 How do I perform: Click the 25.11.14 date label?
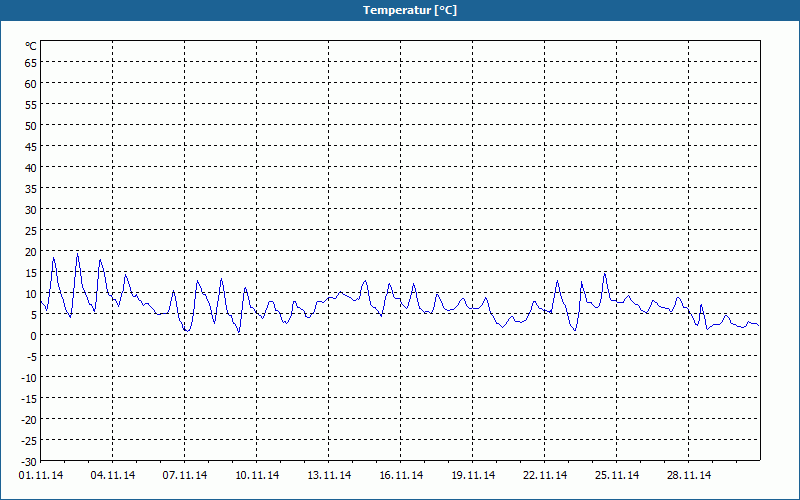click(x=616, y=476)
